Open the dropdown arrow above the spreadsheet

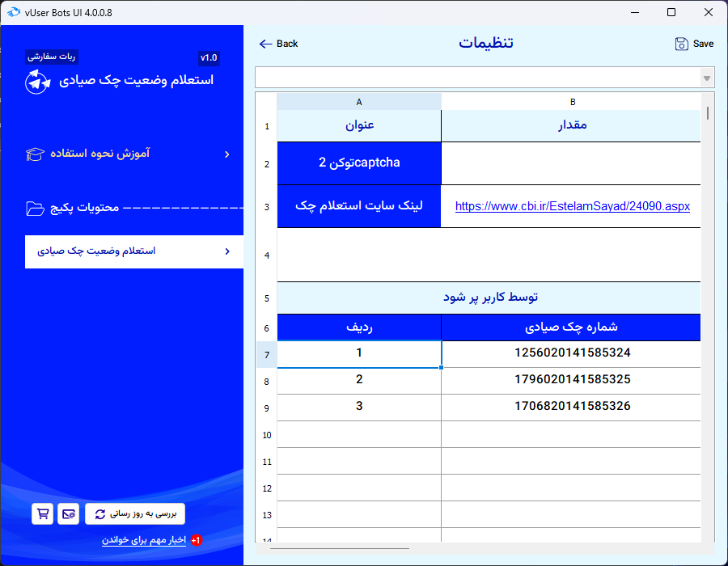(x=707, y=78)
